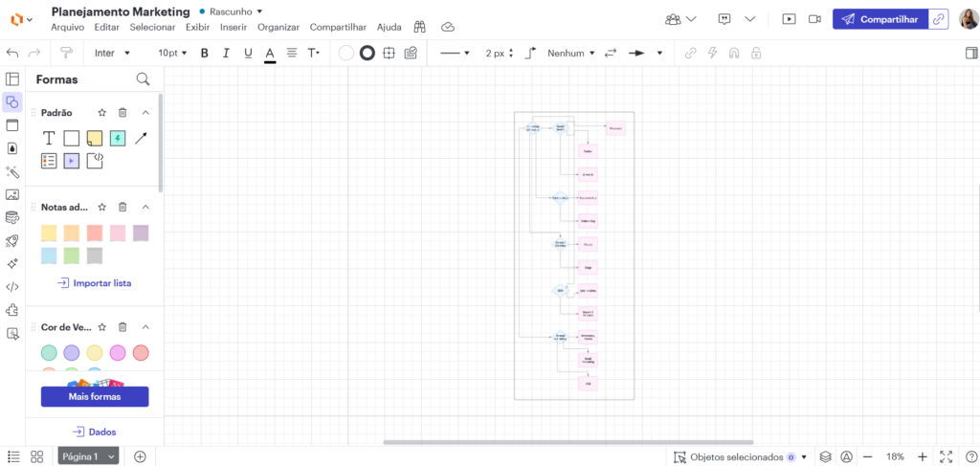
Task: Open the end arrow style dropdown
Action: (x=659, y=53)
